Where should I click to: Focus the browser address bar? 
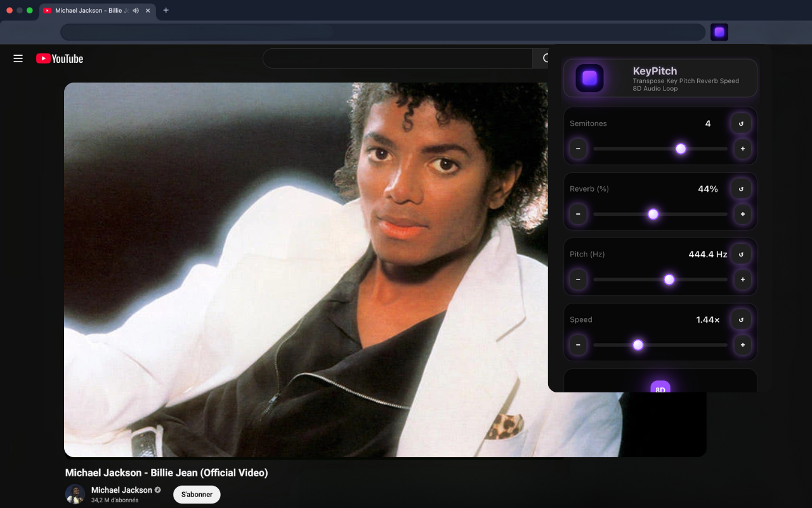coord(383,32)
